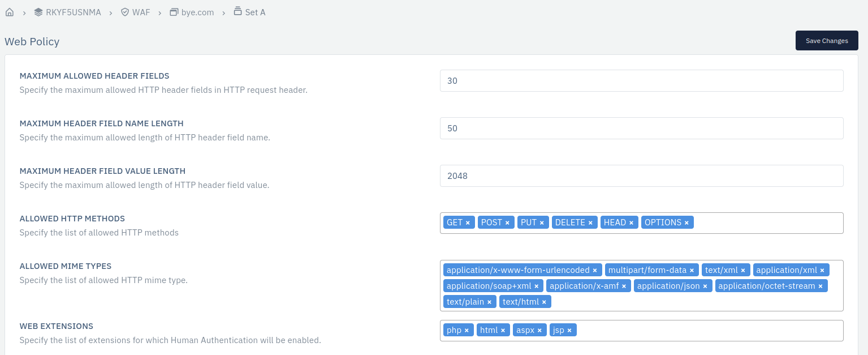Delete the text/xml mime type tag

pyautogui.click(x=743, y=271)
